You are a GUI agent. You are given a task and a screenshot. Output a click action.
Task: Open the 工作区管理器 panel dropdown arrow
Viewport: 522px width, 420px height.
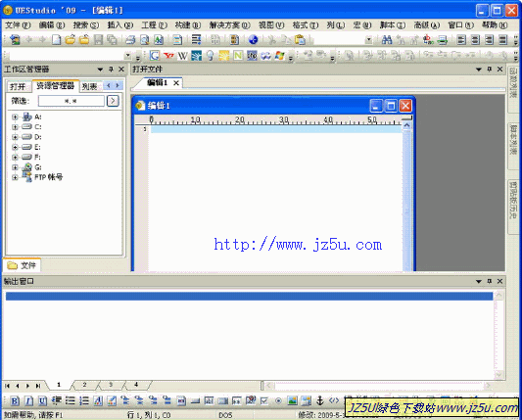(x=100, y=70)
